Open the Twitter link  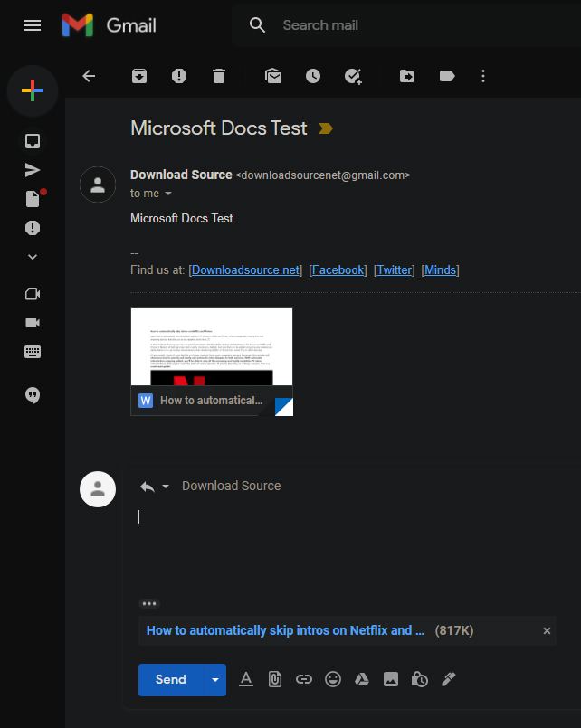(x=395, y=269)
